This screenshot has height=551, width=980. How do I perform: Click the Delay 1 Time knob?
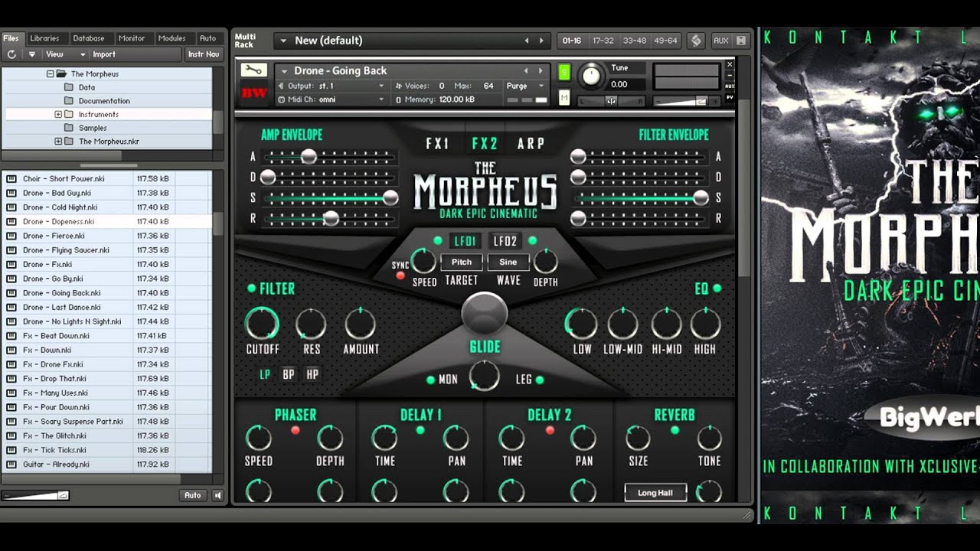click(x=384, y=439)
